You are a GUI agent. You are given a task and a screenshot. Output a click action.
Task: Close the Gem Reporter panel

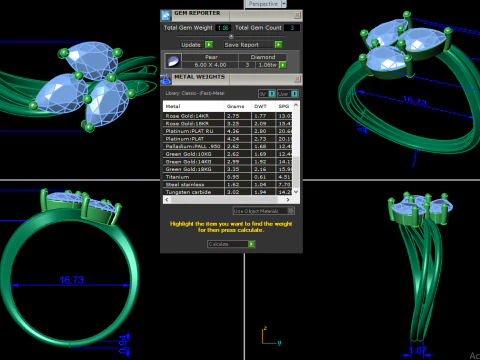point(297,15)
